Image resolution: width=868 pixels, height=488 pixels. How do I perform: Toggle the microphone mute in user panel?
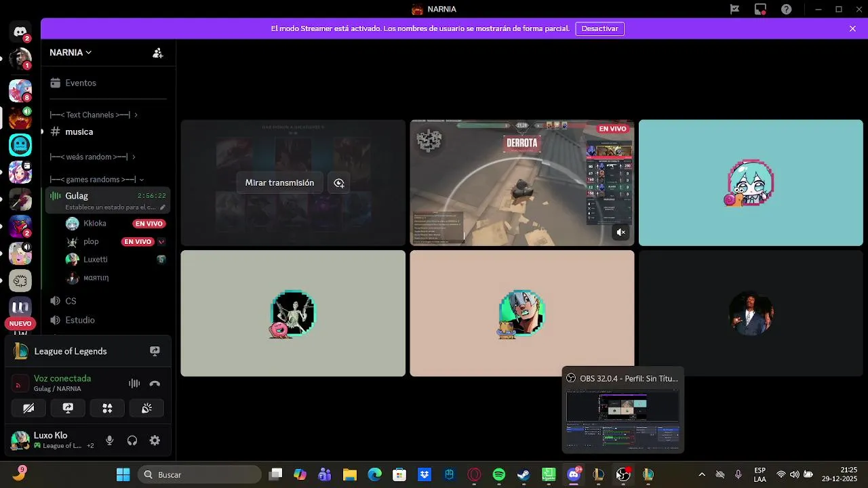point(109,441)
